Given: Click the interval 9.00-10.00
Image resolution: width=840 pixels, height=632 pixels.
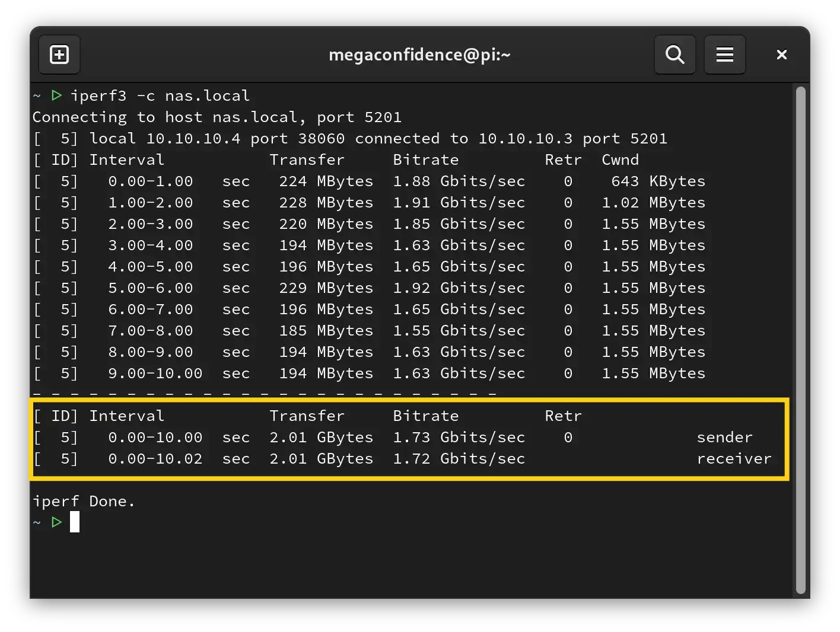Looking at the screenshot, I should tap(155, 373).
